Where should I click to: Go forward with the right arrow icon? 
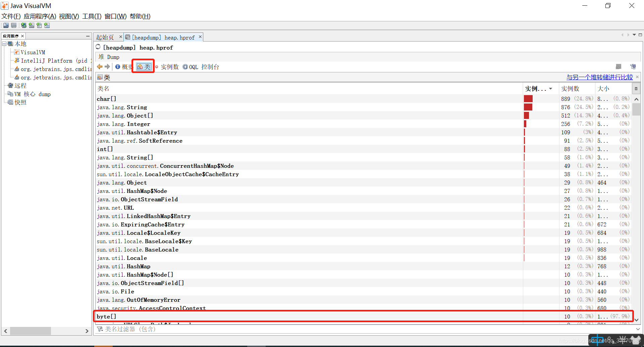tap(107, 67)
